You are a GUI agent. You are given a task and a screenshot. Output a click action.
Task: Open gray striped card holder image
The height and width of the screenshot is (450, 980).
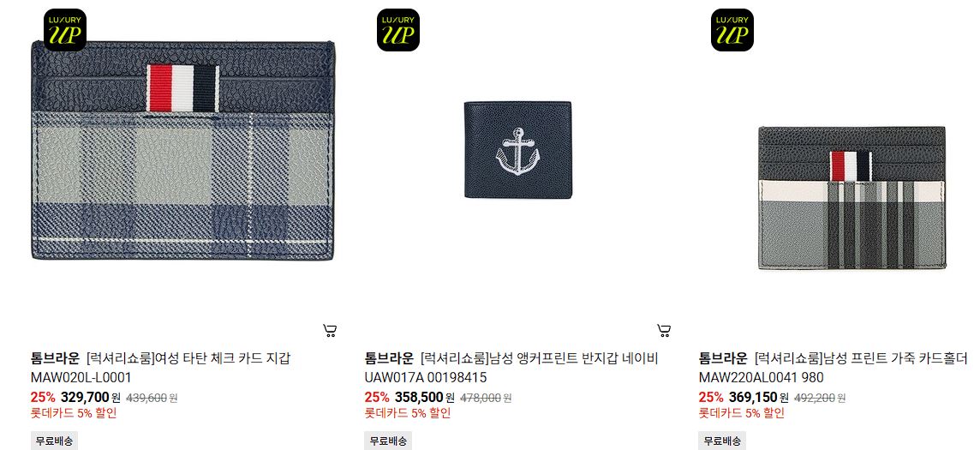pos(852,198)
